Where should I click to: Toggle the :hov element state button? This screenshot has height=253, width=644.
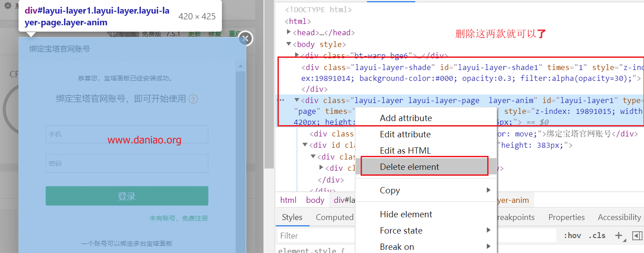click(572, 235)
